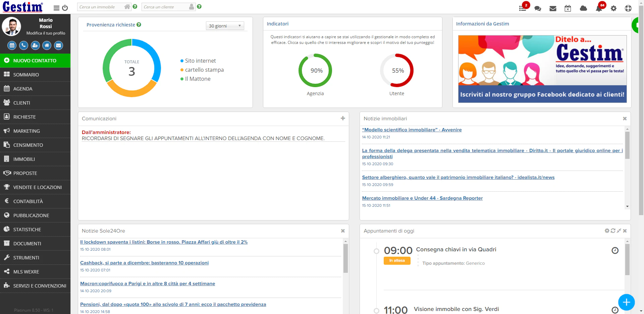Open the calendar icon in top toolbar
The image size is (644, 314).
568,8
